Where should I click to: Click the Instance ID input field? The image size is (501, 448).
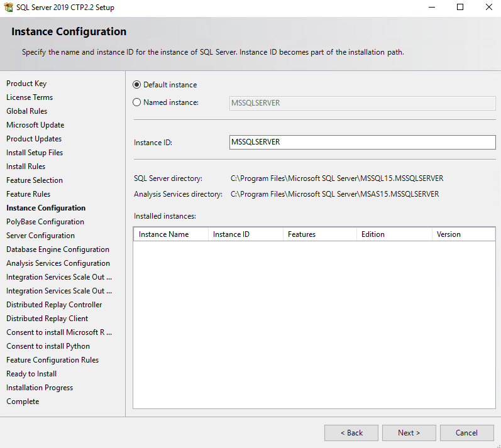pos(362,142)
